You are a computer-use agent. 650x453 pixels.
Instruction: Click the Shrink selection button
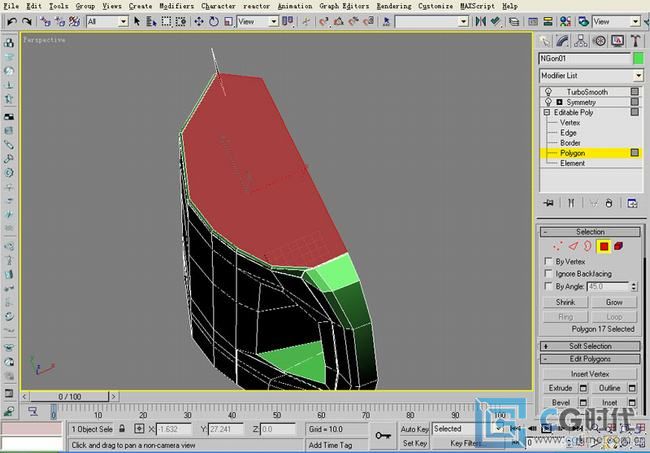[565, 302]
